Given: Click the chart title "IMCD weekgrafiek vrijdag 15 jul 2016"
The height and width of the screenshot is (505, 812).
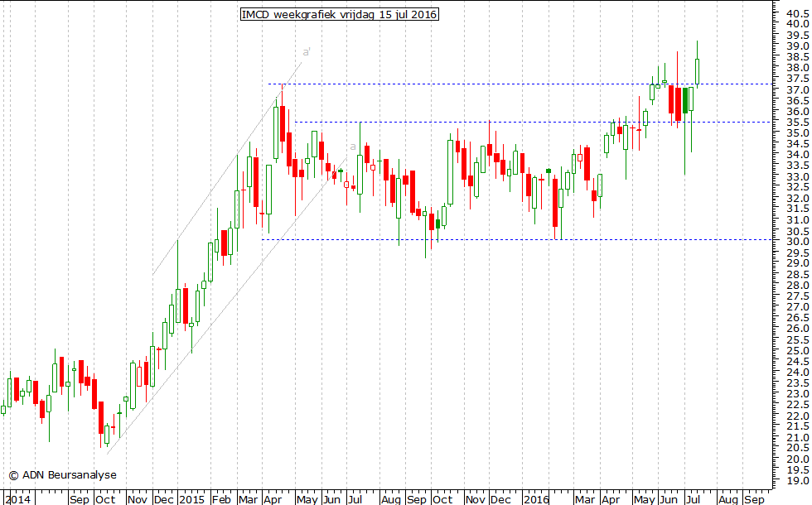Looking at the screenshot, I should point(340,15).
